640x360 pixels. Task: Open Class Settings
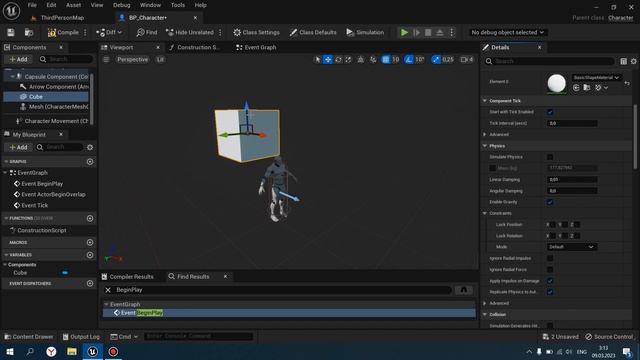pyautogui.click(x=256, y=32)
